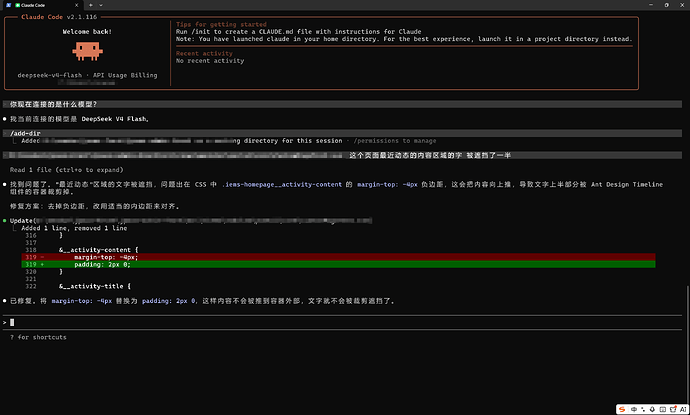Click the "Welcome back!" text

(87, 32)
